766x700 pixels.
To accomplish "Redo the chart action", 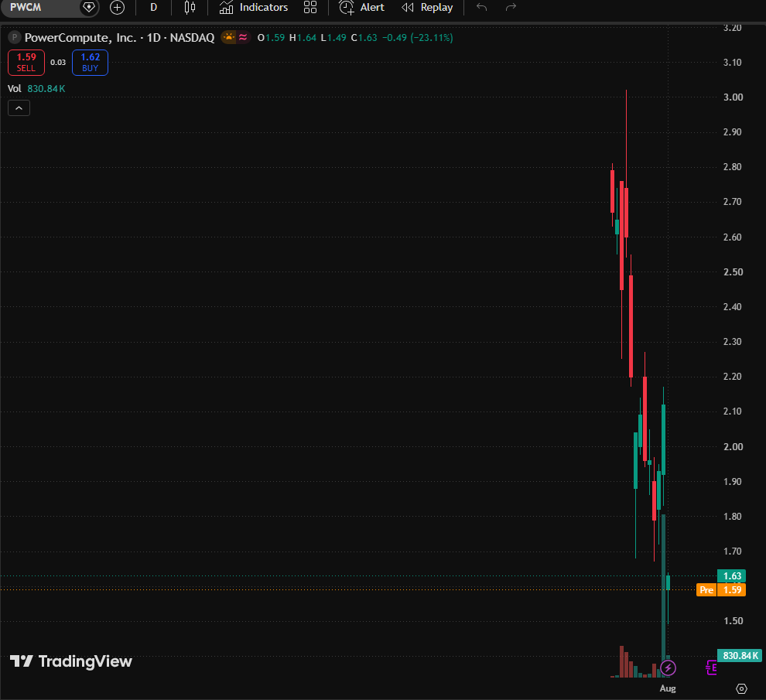I will pyautogui.click(x=511, y=7).
